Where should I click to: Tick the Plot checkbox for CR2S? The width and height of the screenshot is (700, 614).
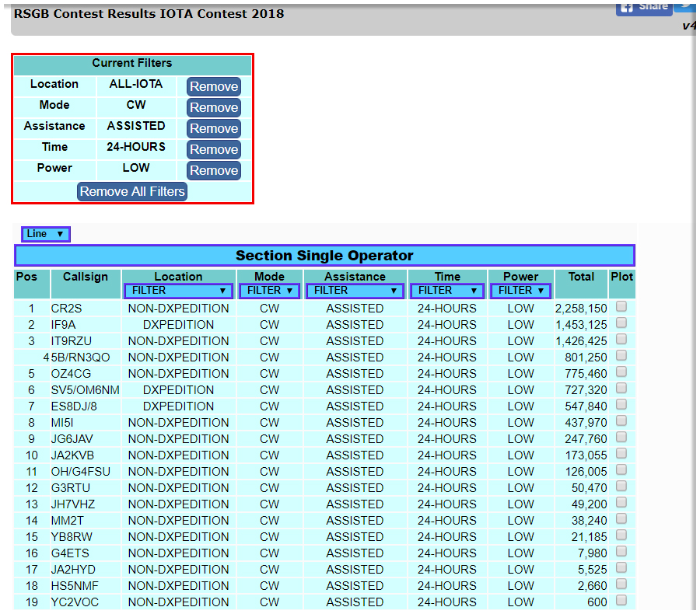621,307
